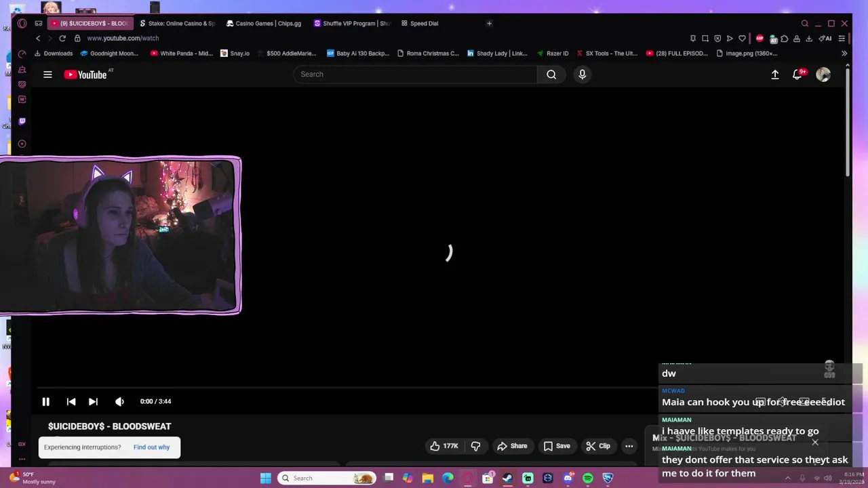Mute the video volume speaker icon
Image resolution: width=868 pixels, height=488 pixels.
click(119, 401)
